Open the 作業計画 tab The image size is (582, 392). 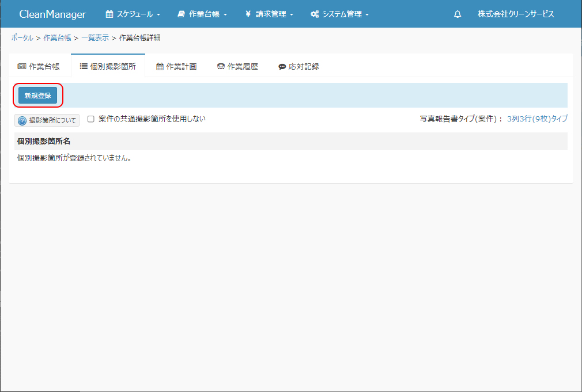(176, 67)
